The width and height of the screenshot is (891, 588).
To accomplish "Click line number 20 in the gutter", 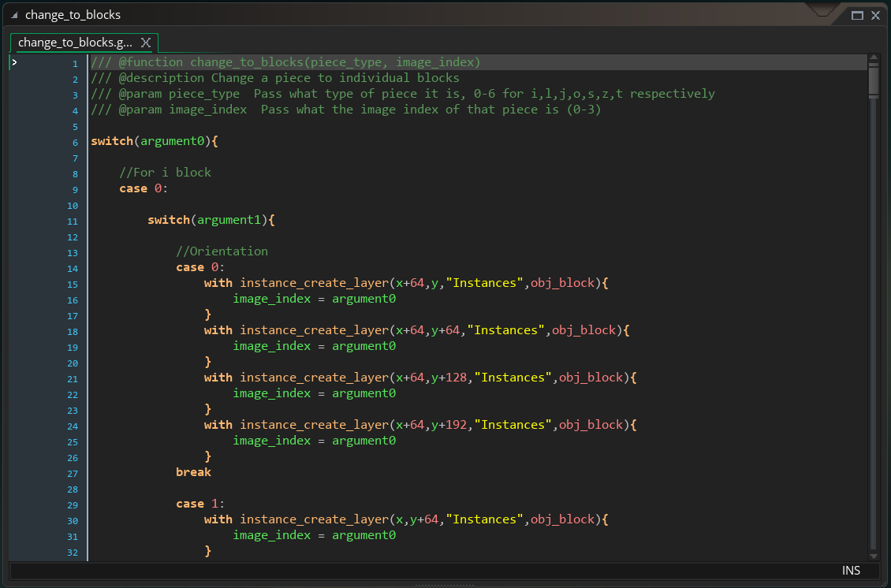I will pos(73,363).
